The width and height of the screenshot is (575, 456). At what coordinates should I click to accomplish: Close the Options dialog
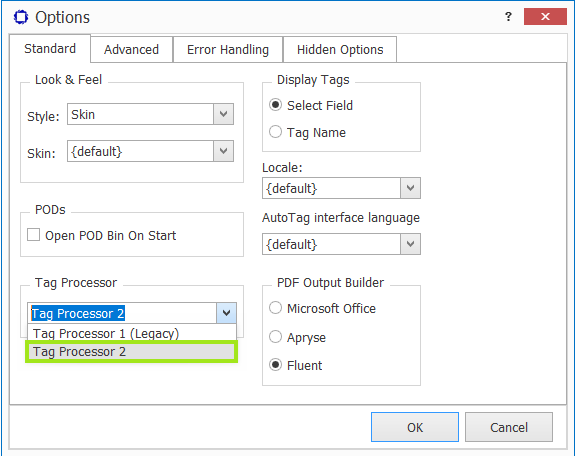pos(545,17)
